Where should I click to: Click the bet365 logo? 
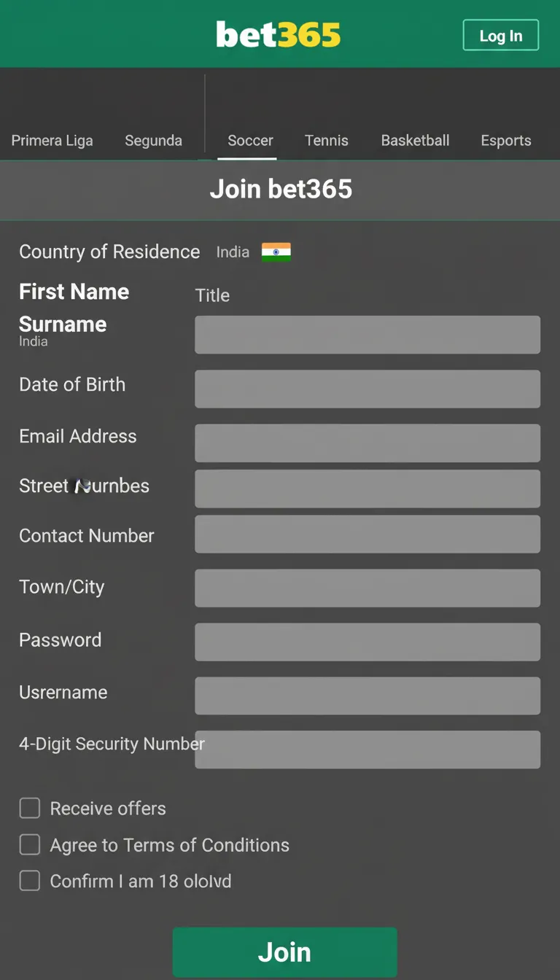point(279,35)
